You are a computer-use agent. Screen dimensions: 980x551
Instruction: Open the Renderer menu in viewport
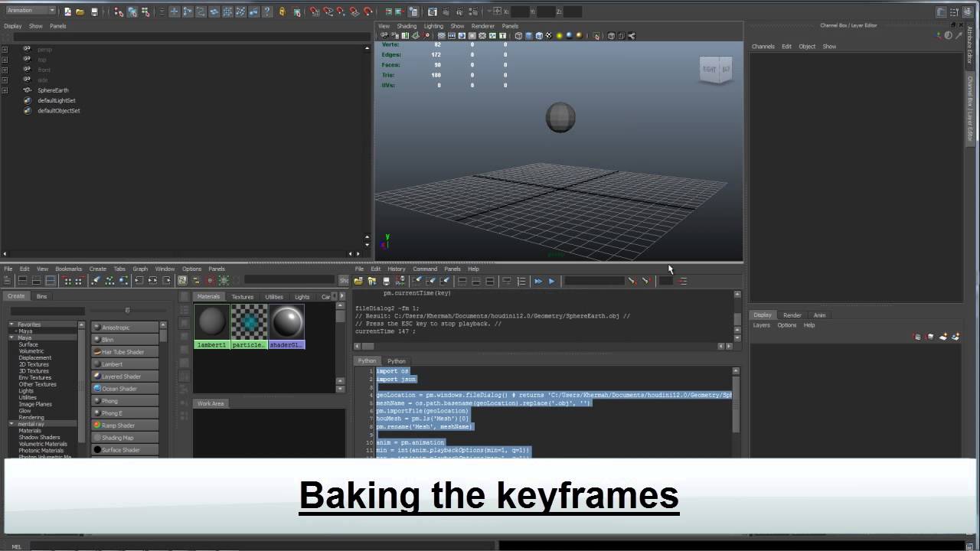pyautogui.click(x=483, y=26)
